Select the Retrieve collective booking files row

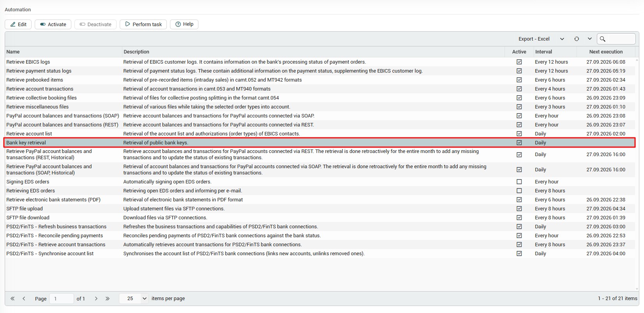coord(320,98)
